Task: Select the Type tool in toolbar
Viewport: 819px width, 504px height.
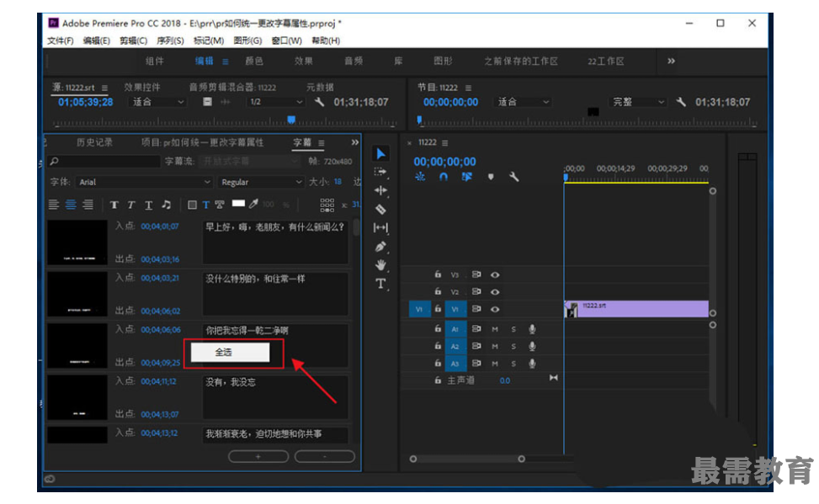Action: click(x=380, y=284)
